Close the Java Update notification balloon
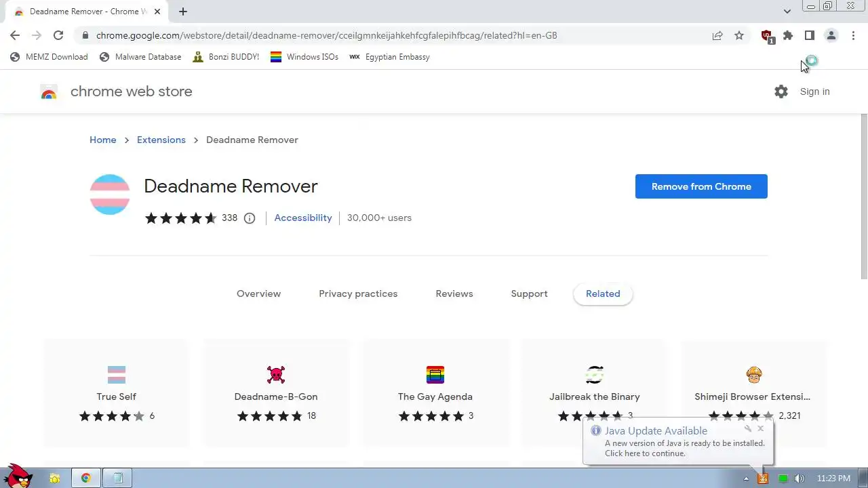The image size is (868, 488). 760,428
